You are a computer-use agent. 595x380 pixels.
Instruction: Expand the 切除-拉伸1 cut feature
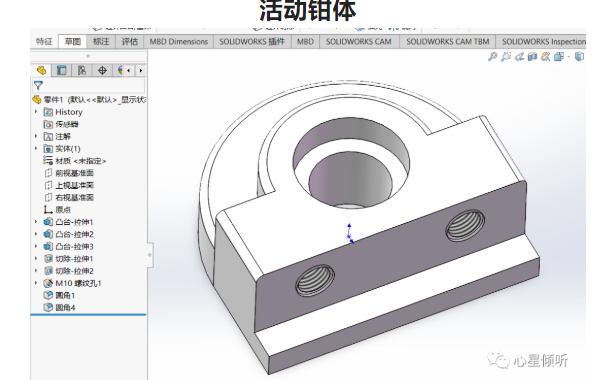[x=36, y=259]
